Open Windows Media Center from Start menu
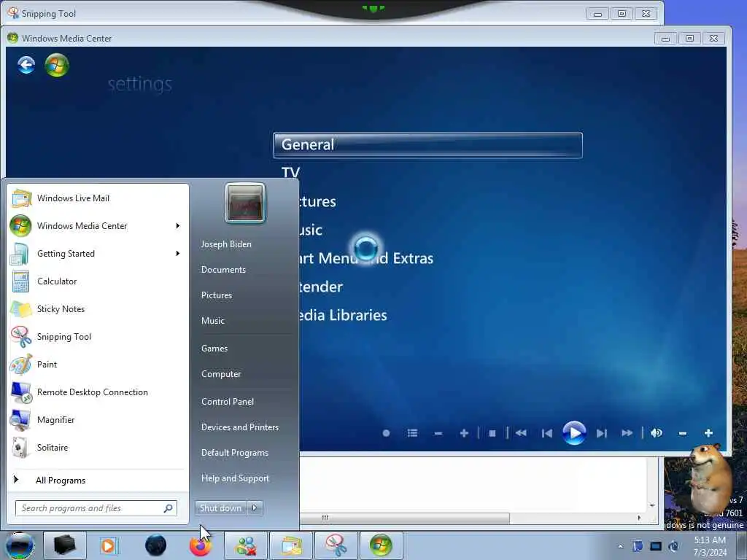Viewport: 747px width, 560px height. click(90, 226)
